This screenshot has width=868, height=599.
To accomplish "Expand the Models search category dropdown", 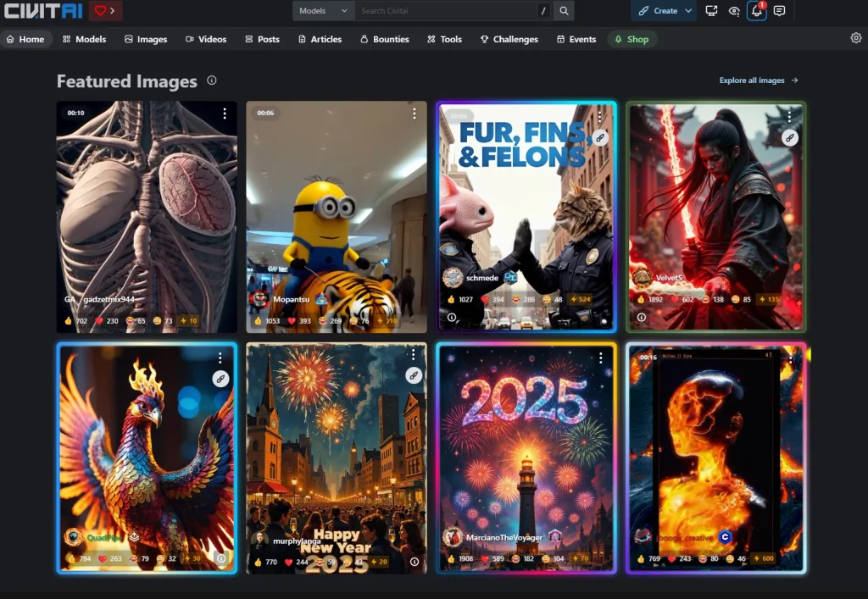I will tap(323, 11).
